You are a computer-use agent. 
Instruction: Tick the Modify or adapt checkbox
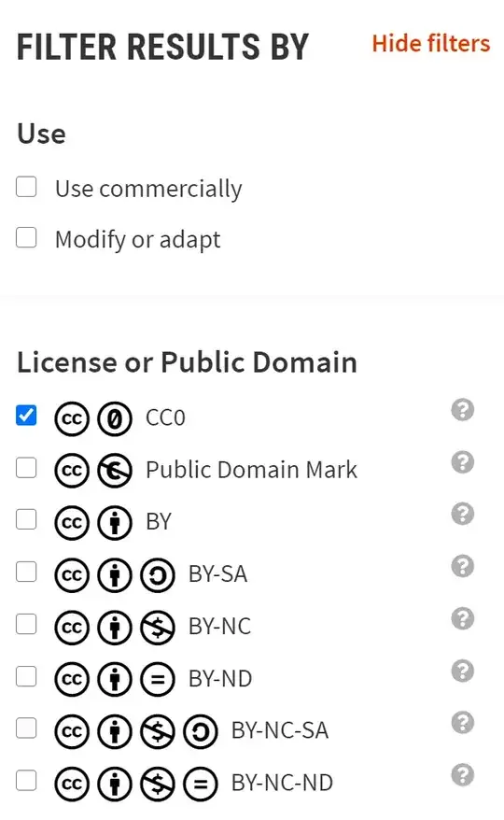pos(26,237)
